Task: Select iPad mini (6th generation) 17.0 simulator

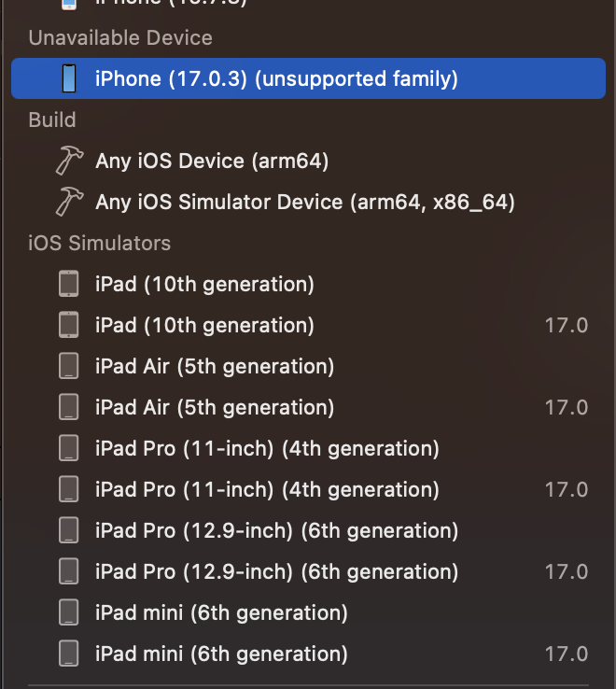Action: (308, 654)
